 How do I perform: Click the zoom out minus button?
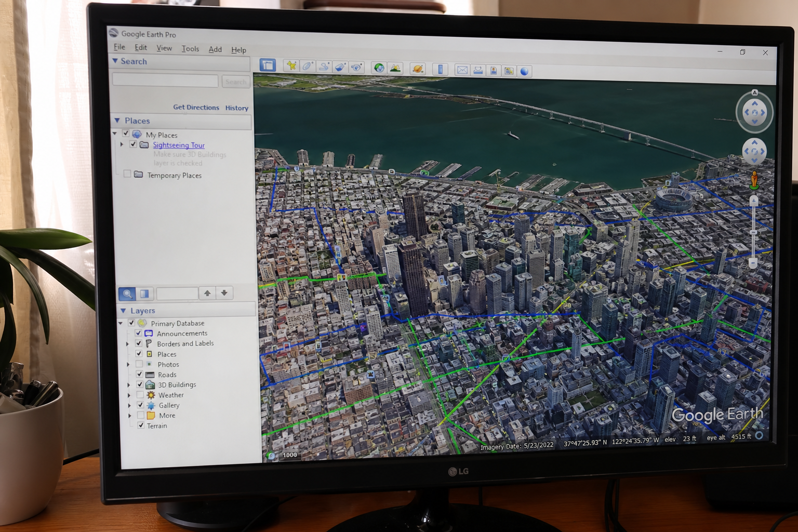[x=753, y=264]
